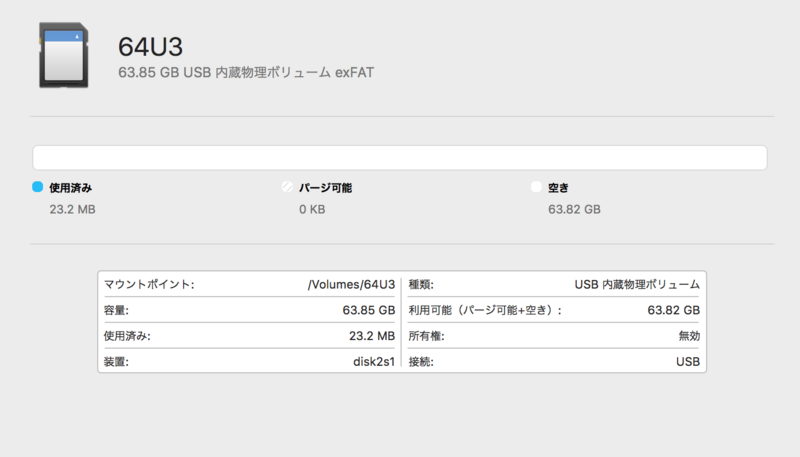Click the SD card volume icon
The image size is (800, 457).
pyautogui.click(x=64, y=55)
